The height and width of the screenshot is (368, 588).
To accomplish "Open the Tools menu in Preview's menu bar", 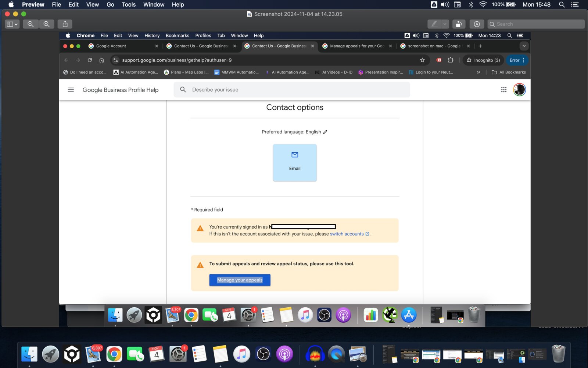I will point(129,4).
